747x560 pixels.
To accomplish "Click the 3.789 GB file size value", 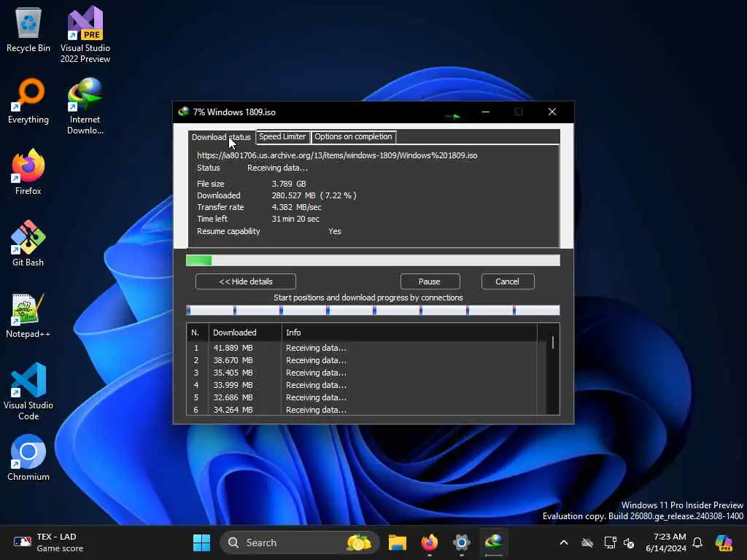I will 289,184.
